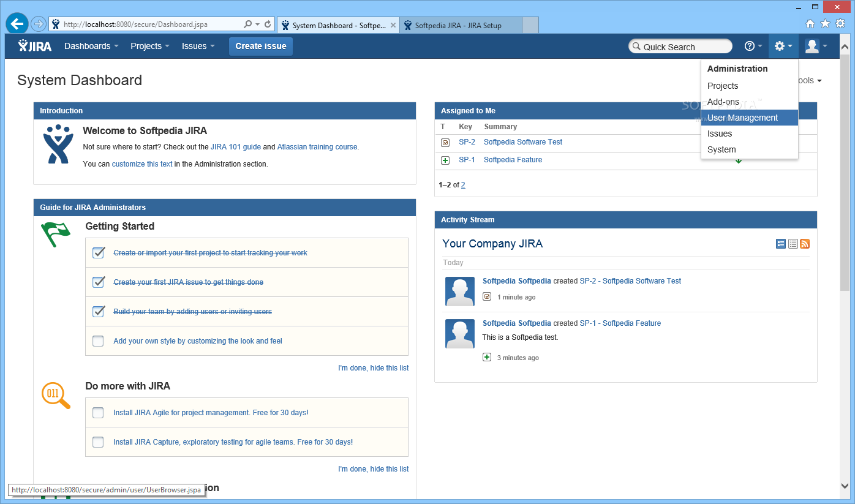
Task: Open 'Add your own style by customizing the look and feel' link
Action: click(198, 341)
